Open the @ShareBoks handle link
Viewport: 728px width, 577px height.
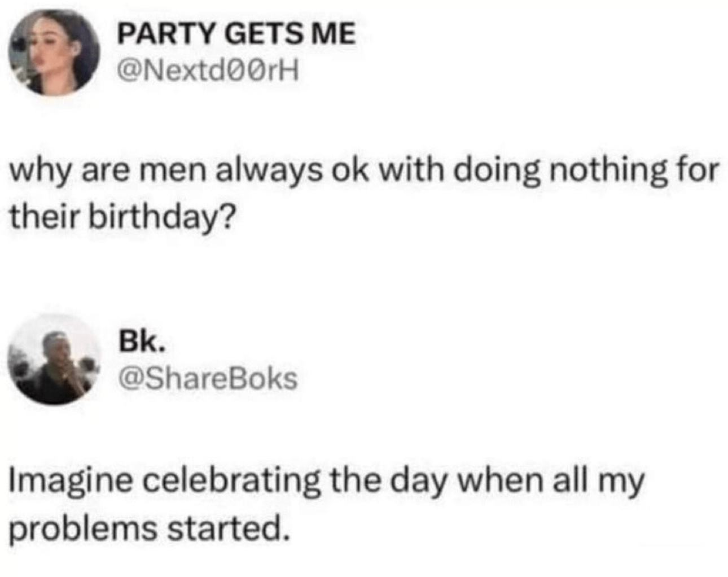click(207, 378)
